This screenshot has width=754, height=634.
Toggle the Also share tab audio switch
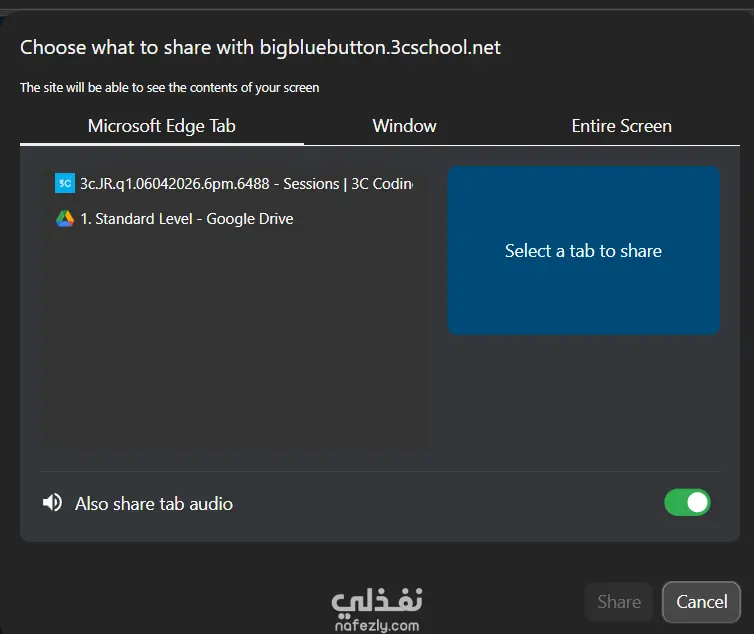[687, 503]
